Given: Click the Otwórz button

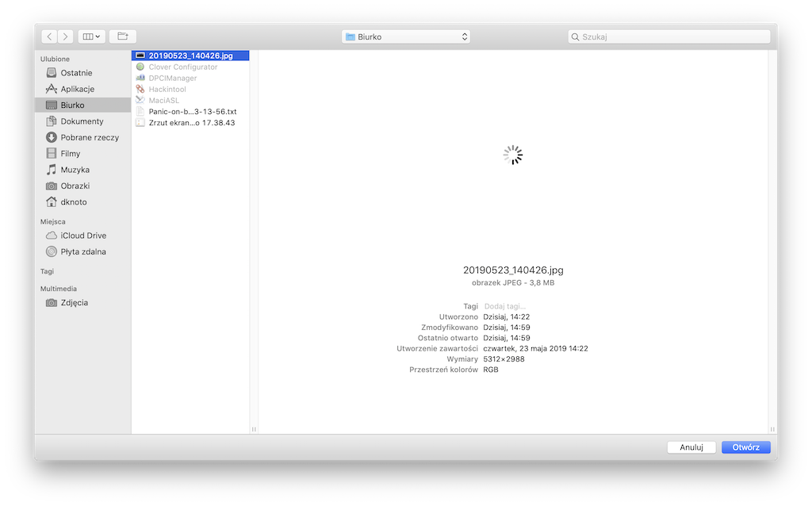Looking at the screenshot, I should [x=745, y=447].
